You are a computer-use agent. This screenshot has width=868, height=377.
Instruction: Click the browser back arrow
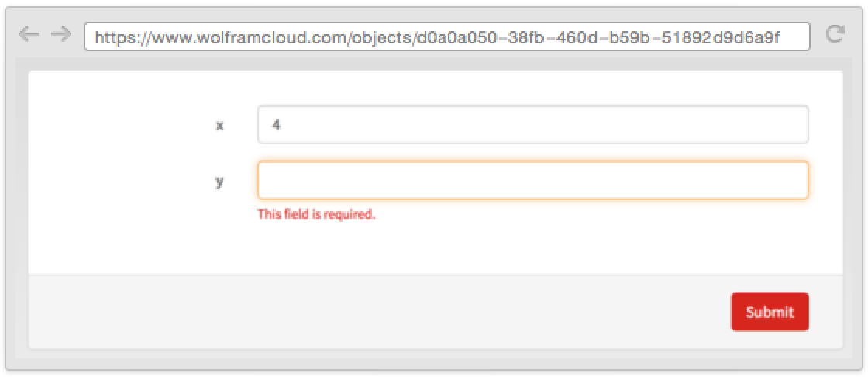(x=28, y=35)
